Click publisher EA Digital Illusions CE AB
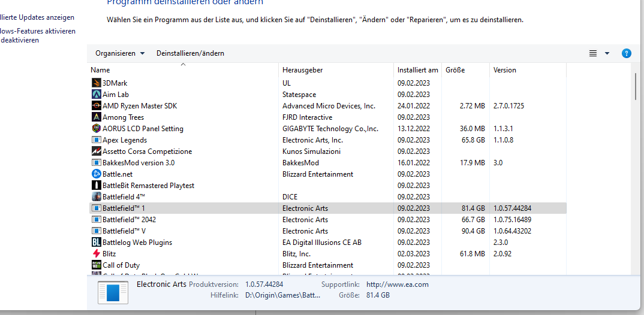The image size is (644, 315). [x=322, y=243]
